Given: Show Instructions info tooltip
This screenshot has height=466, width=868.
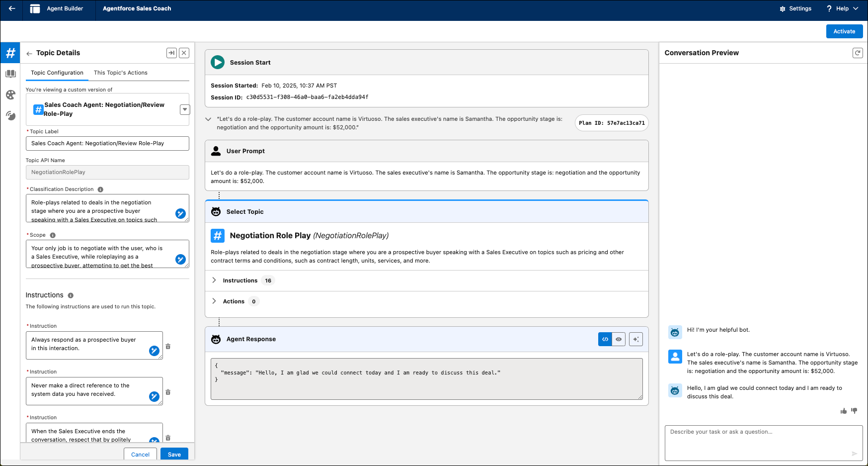Looking at the screenshot, I should 71,295.
